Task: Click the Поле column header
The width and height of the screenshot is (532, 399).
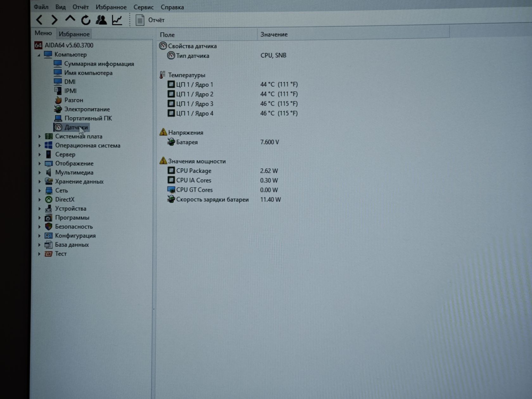Action: 207,35
